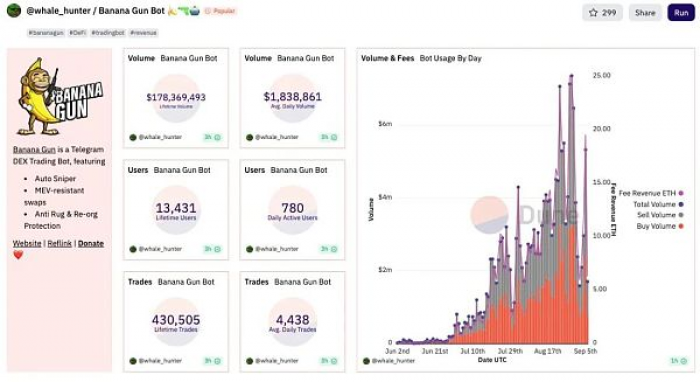Image resolution: width=700 pixels, height=382 pixels.
Task: Toggle Total Volume series in chart legend
Action: pos(658,204)
